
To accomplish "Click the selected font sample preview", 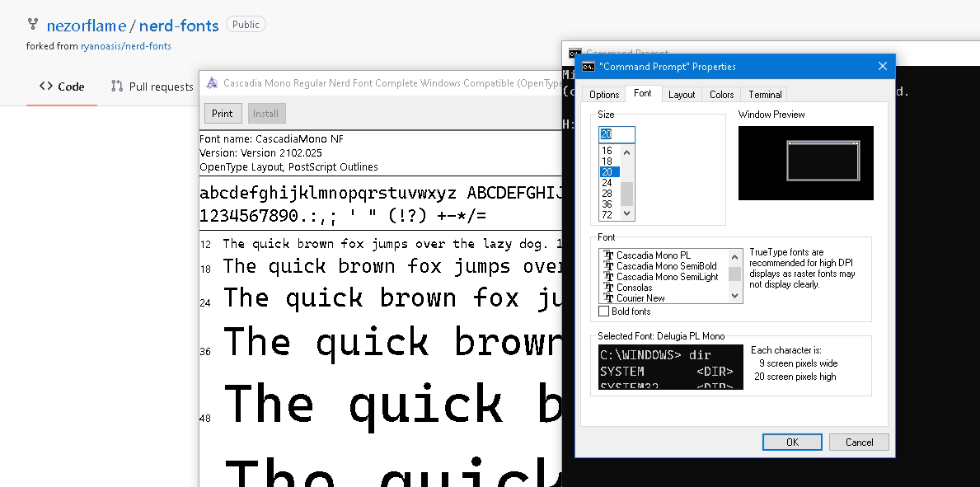I will (671, 367).
